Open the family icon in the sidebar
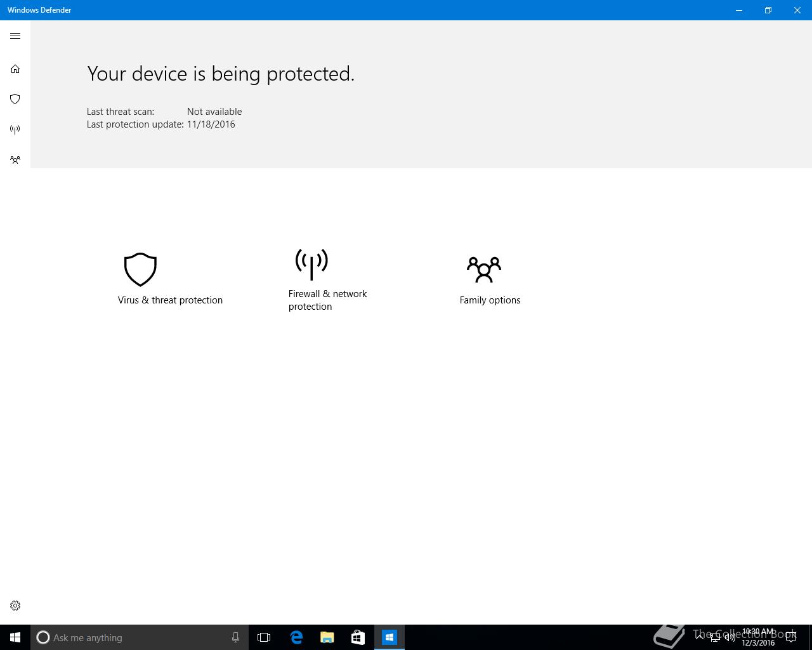 pos(15,160)
